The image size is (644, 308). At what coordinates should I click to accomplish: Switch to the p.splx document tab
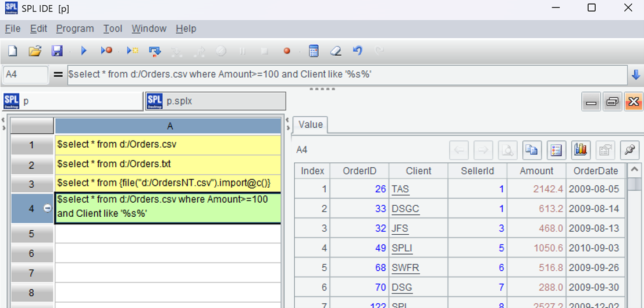(x=215, y=101)
